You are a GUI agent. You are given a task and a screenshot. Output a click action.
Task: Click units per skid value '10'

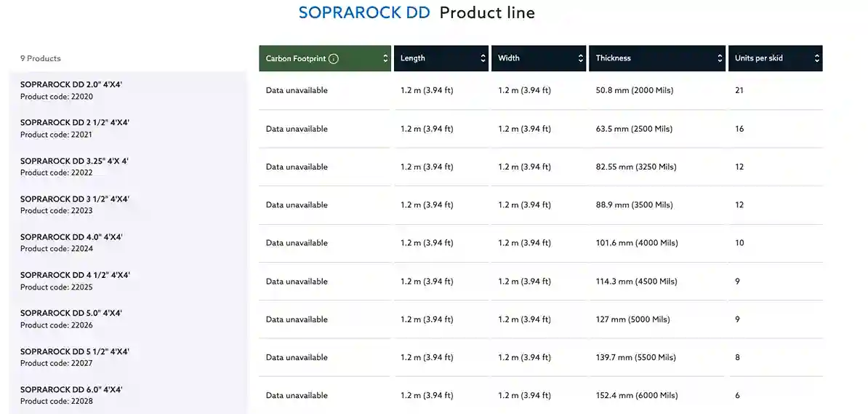739,243
